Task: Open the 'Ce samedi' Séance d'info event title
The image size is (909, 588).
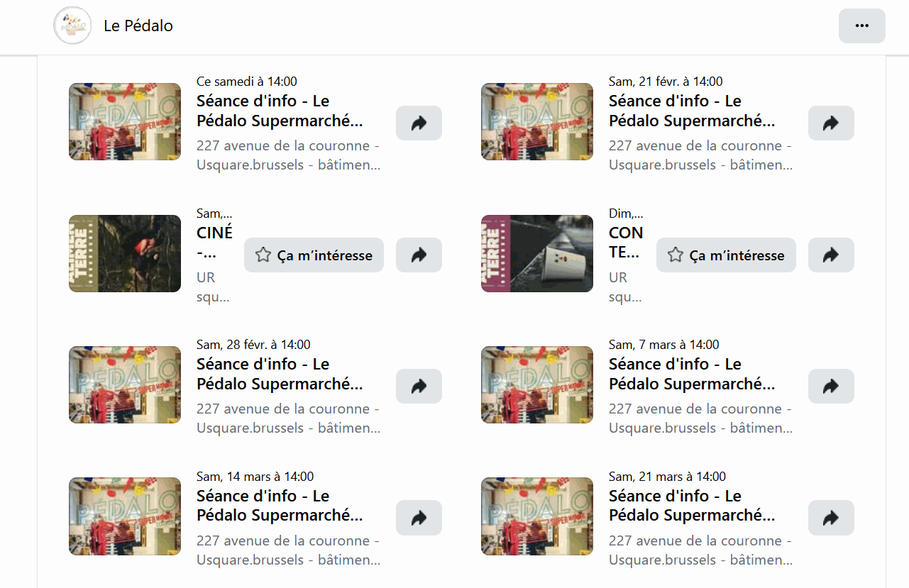Action: pyautogui.click(x=279, y=111)
